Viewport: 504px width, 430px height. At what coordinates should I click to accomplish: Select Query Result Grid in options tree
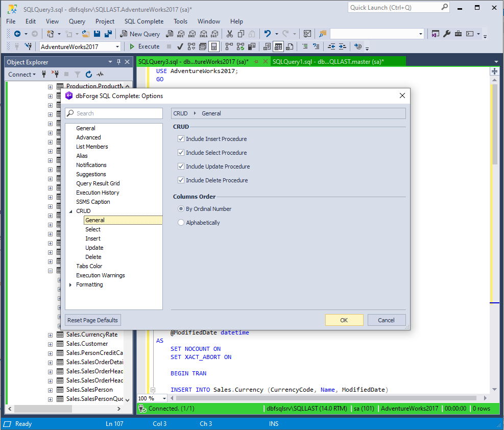point(98,183)
